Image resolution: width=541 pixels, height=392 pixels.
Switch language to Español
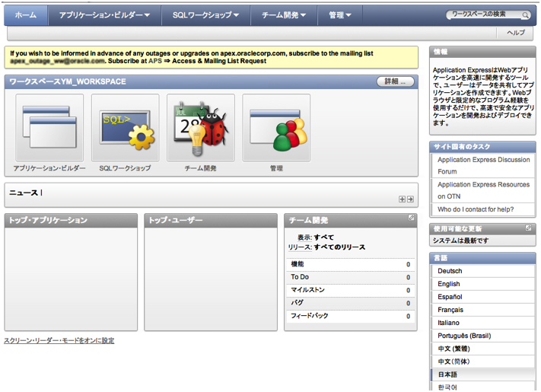483,297
